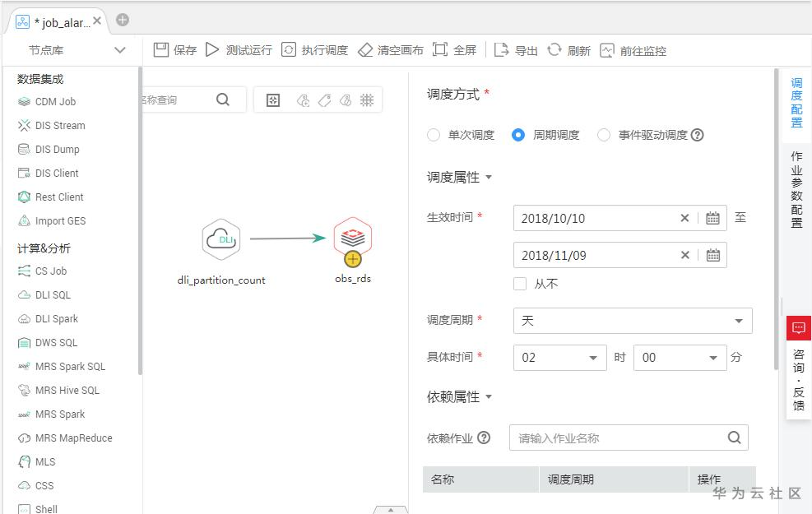Add a CDM Job node
The height and width of the screenshot is (514, 812).
(x=47, y=101)
